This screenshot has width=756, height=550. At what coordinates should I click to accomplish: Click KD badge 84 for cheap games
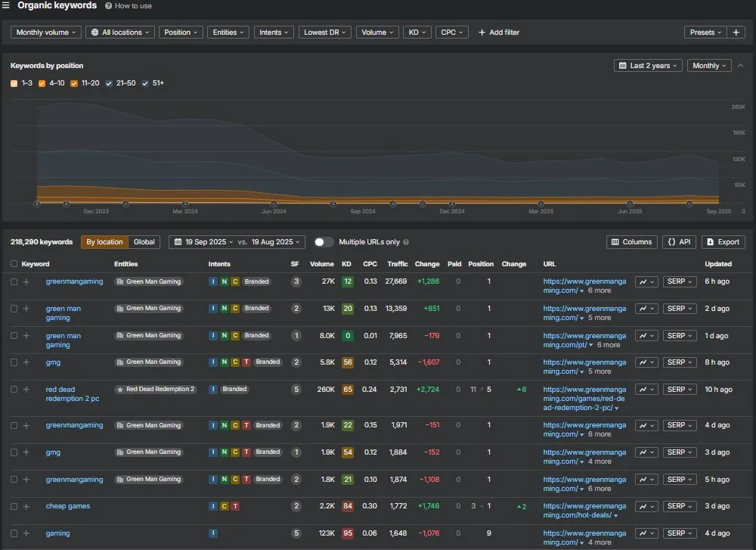pos(348,507)
